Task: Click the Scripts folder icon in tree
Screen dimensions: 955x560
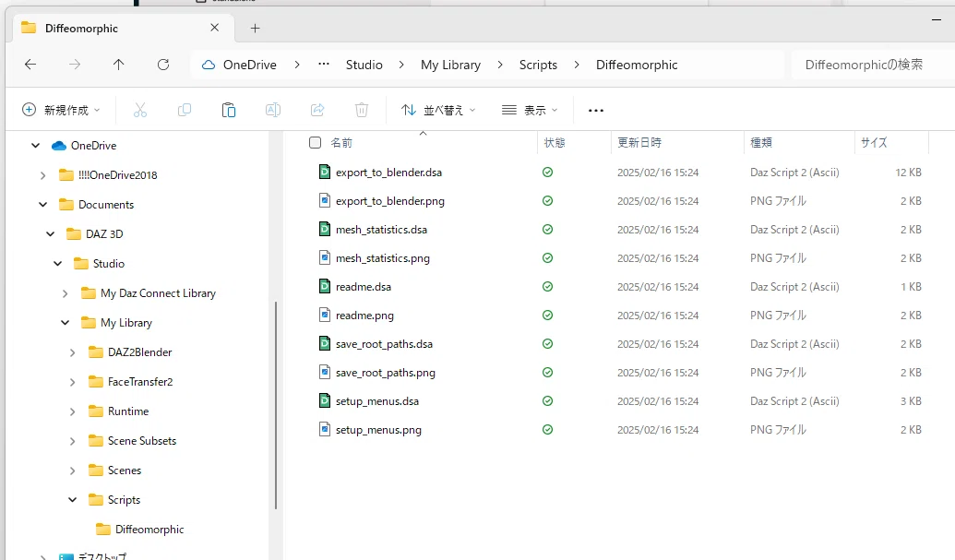Action: coord(96,500)
